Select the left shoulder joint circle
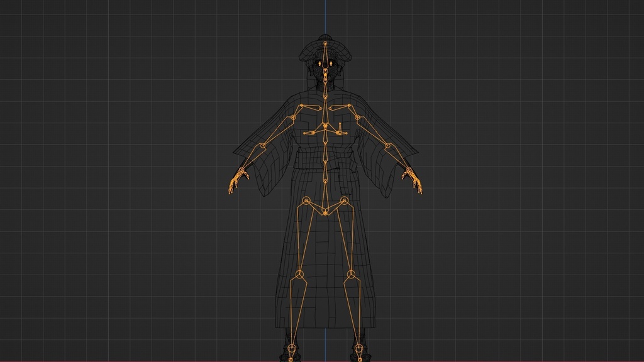The image size is (644, 362). click(x=293, y=116)
